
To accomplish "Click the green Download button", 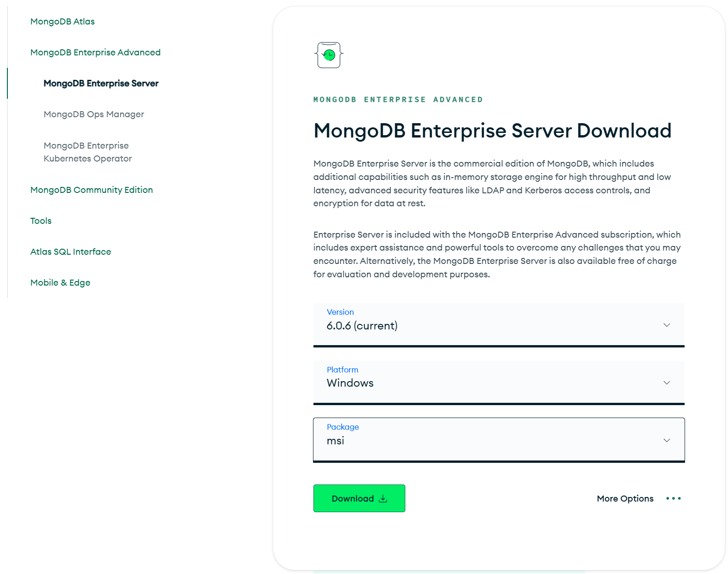I will click(x=359, y=498).
